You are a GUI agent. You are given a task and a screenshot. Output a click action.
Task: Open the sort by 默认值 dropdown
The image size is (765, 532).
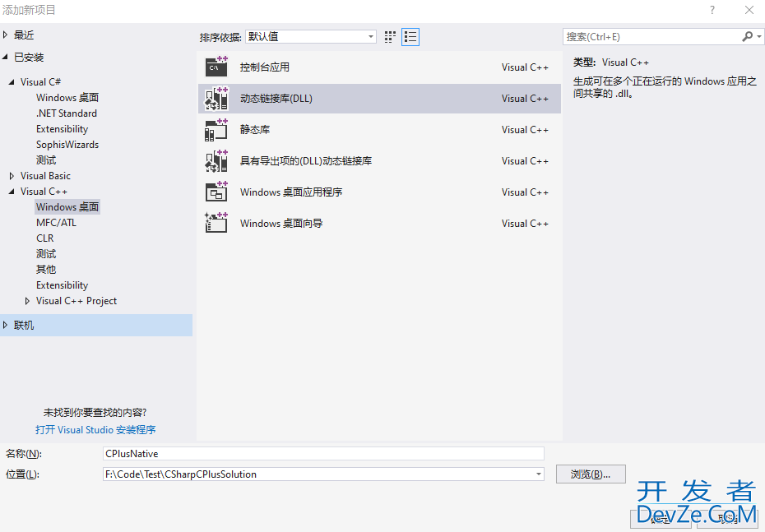311,36
